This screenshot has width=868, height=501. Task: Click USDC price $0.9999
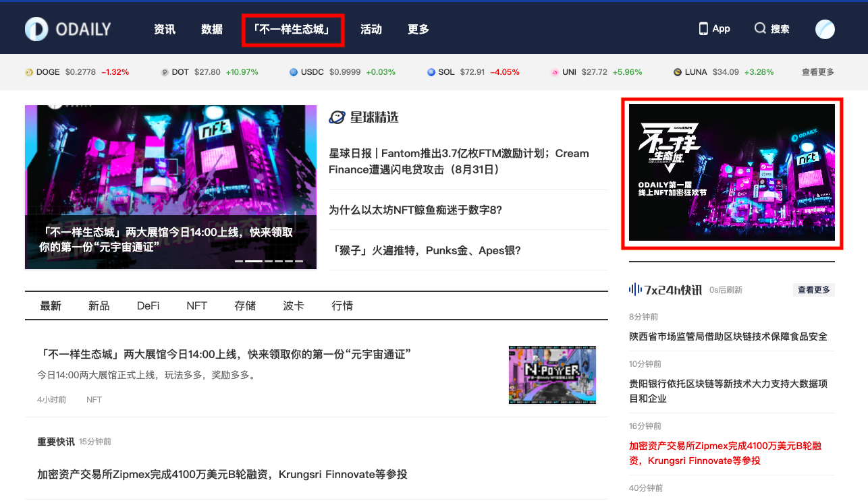[x=345, y=72]
